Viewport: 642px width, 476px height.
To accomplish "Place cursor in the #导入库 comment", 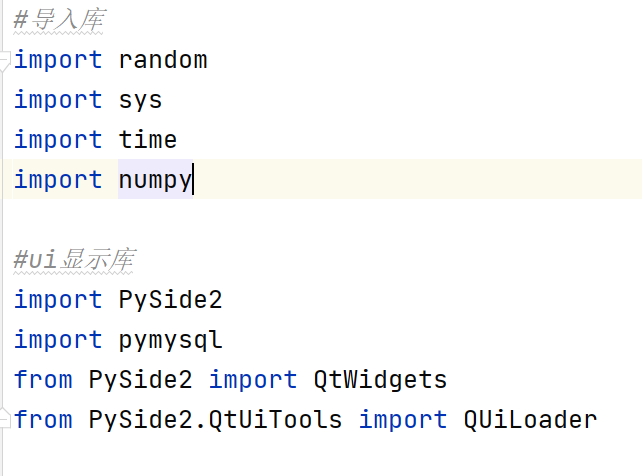I will pos(59,20).
